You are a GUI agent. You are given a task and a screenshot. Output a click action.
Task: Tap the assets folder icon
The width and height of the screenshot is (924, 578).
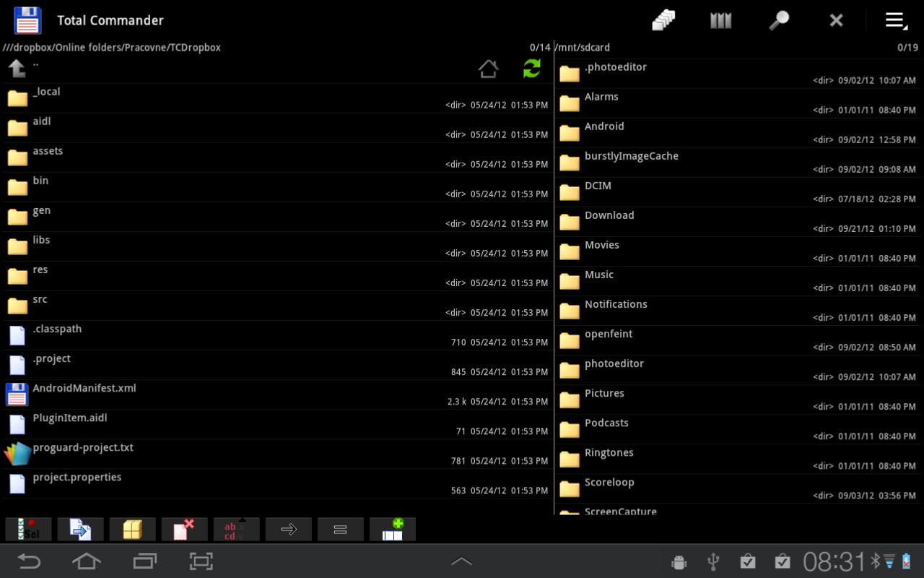tap(17, 158)
